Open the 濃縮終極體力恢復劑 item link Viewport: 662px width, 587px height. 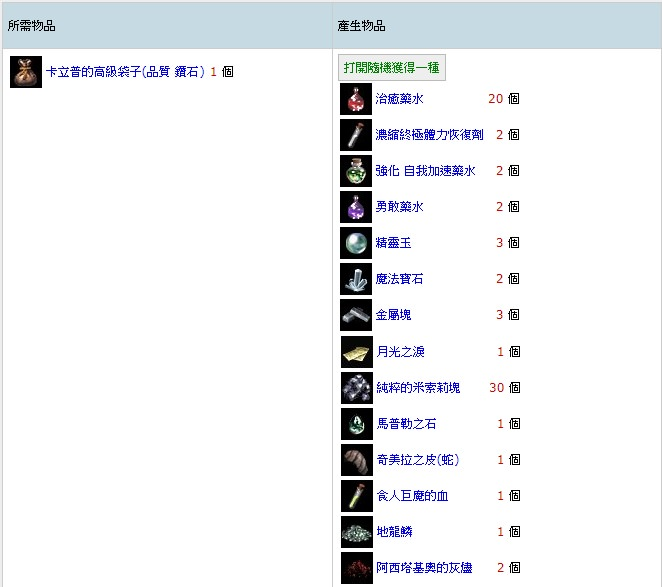[x=429, y=135]
